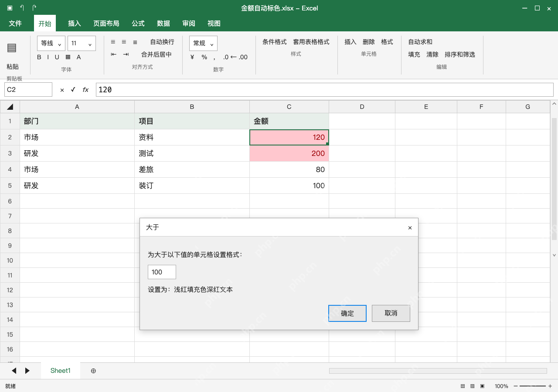The image size is (558, 392).
Task: Click the 自动换行 wrap text button
Action: [162, 42]
